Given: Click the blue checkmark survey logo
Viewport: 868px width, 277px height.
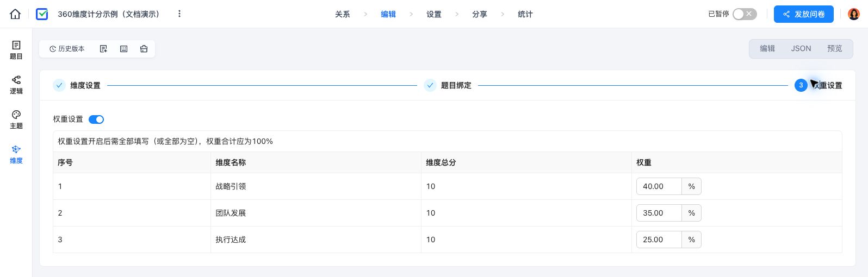Looking at the screenshot, I should (x=42, y=14).
